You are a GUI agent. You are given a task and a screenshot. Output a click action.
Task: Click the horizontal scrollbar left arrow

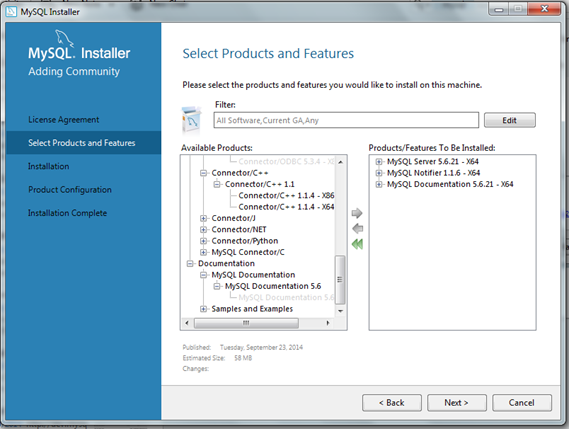187,323
